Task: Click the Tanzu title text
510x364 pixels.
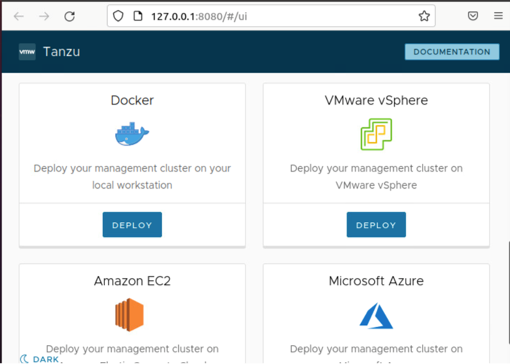Action: (62, 52)
